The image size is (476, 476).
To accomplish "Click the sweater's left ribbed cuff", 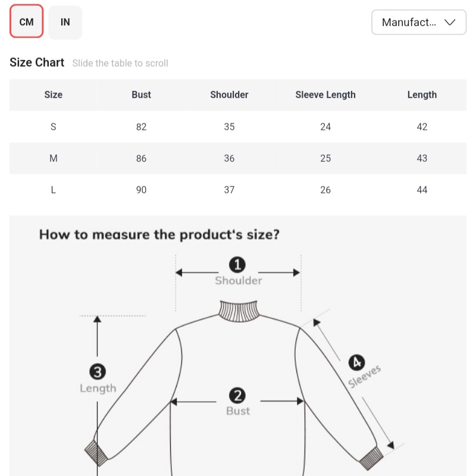I will 95,453.
